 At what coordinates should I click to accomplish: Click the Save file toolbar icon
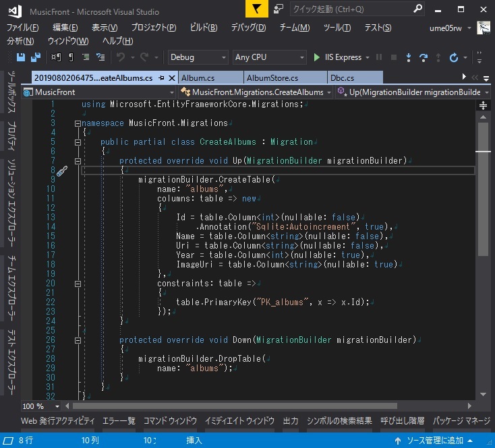point(20,57)
